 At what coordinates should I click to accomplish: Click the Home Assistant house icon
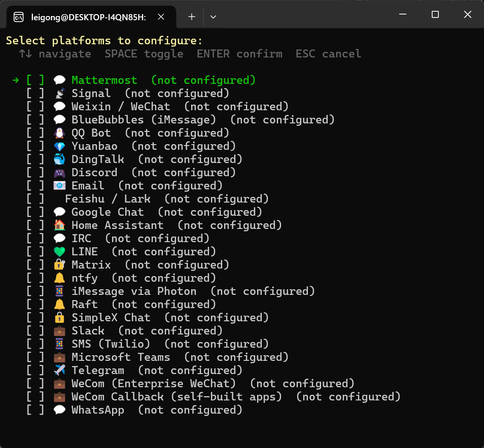coord(60,225)
